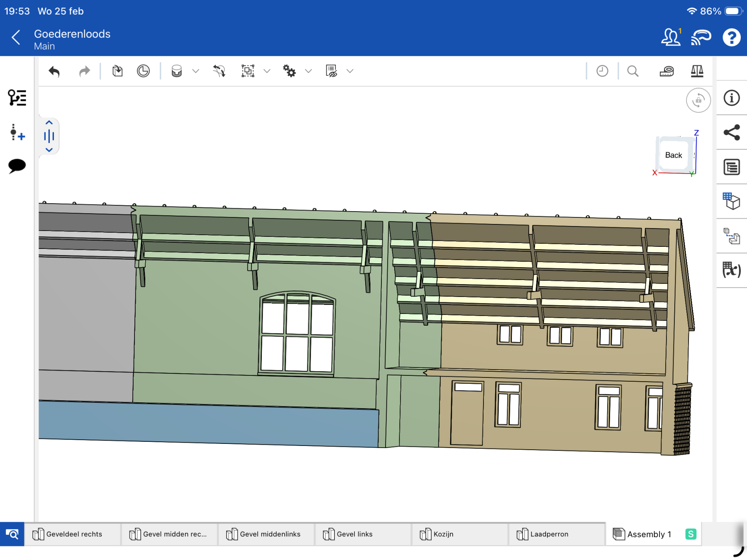This screenshot has height=560, width=747.
Task: Open document history clock icon
Action: pyautogui.click(x=602, y=71)
